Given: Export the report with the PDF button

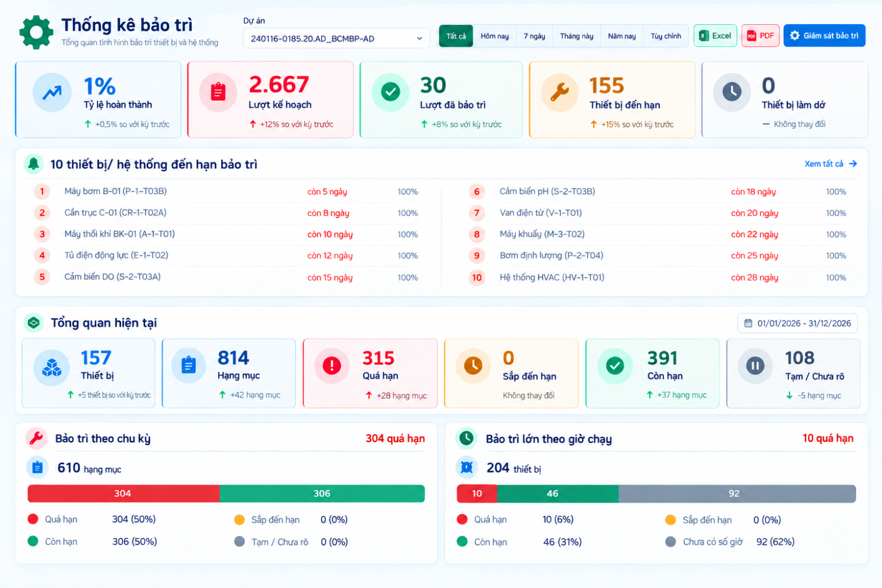Looking at the screenshot, I should [x=760, y=36].
